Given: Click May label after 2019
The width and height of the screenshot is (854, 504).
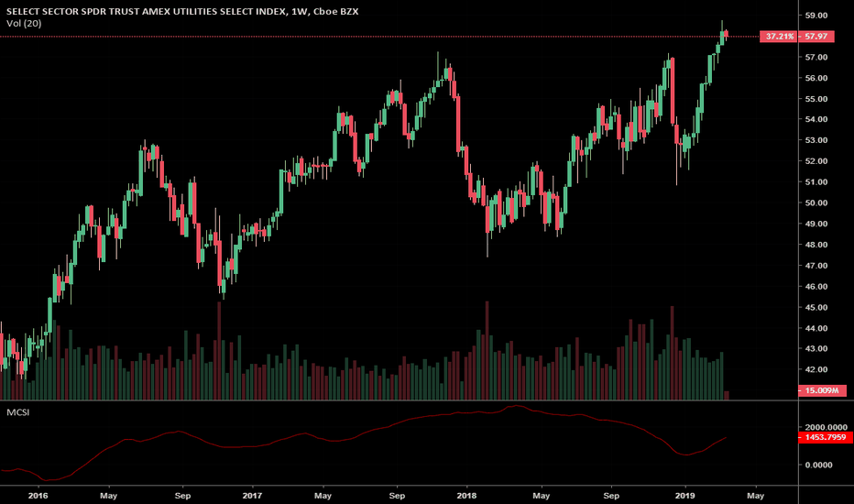Looking at the screenshot, I should pyautogui.click(x=755, y=496).
